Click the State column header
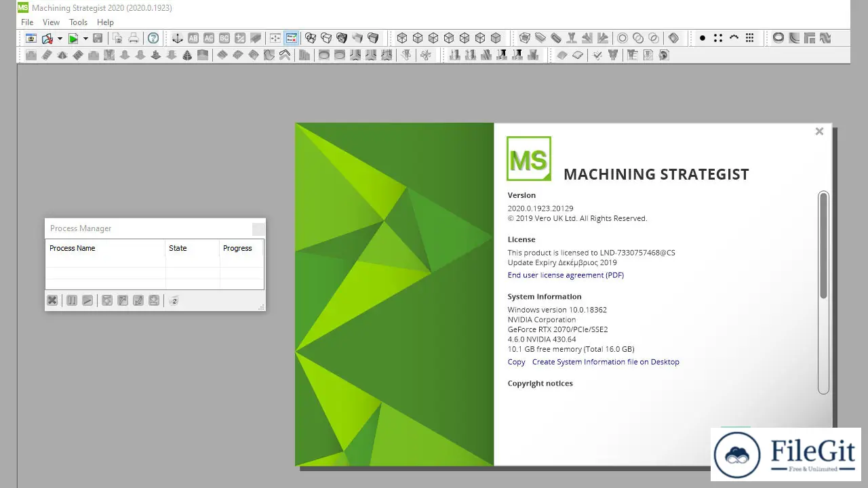 [x=193, y=248]
